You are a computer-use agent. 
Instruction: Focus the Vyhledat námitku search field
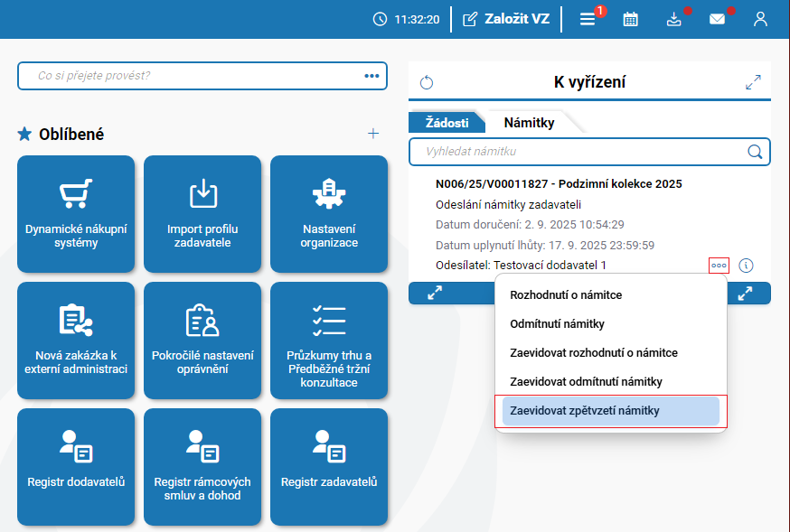pyautogui.click(x=589, y=152)
